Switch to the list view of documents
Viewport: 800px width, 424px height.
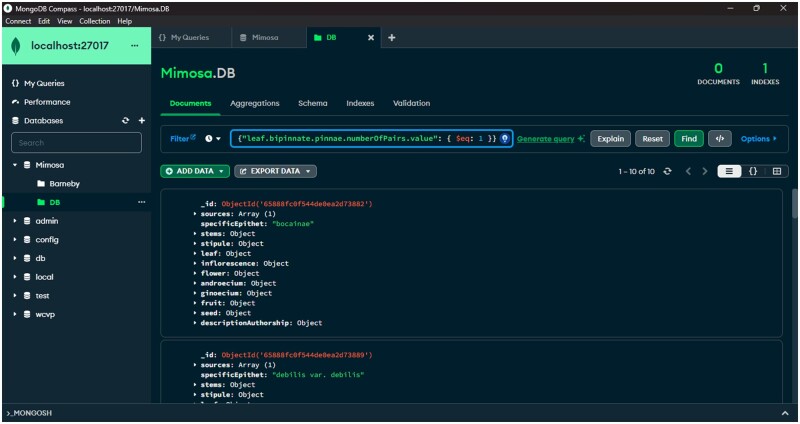tap(729, 171)
